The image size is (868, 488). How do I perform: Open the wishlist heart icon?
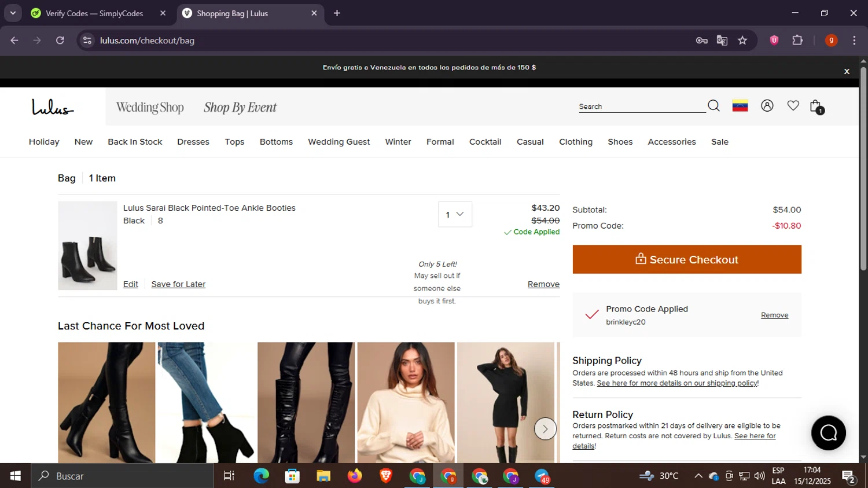click(793, 106)
